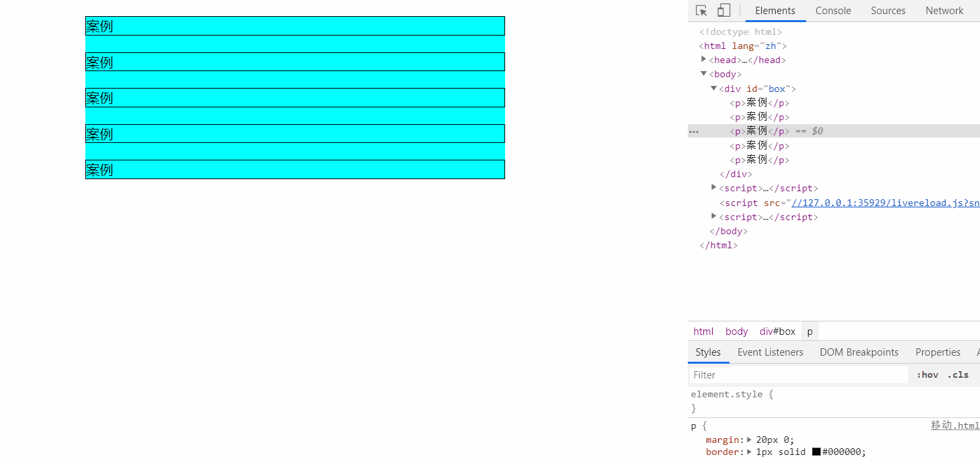Click the closing </body> tag line
This screenshot has height=457, width=980.
pyautogui.click(x=728, y=231)
